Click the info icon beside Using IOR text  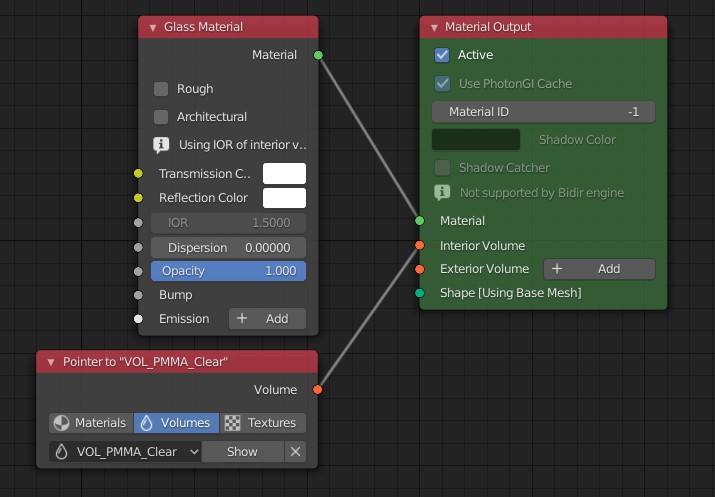click(x=161, y=145)
